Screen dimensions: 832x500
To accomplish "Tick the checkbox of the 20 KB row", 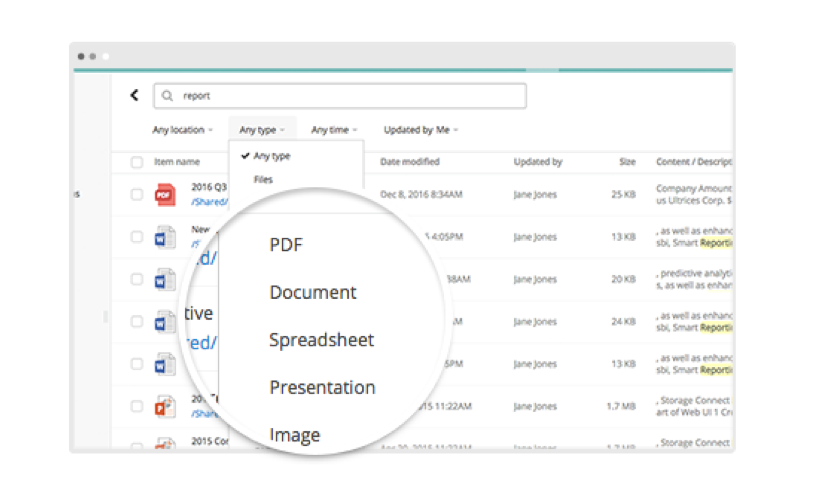I will point(137,280).
